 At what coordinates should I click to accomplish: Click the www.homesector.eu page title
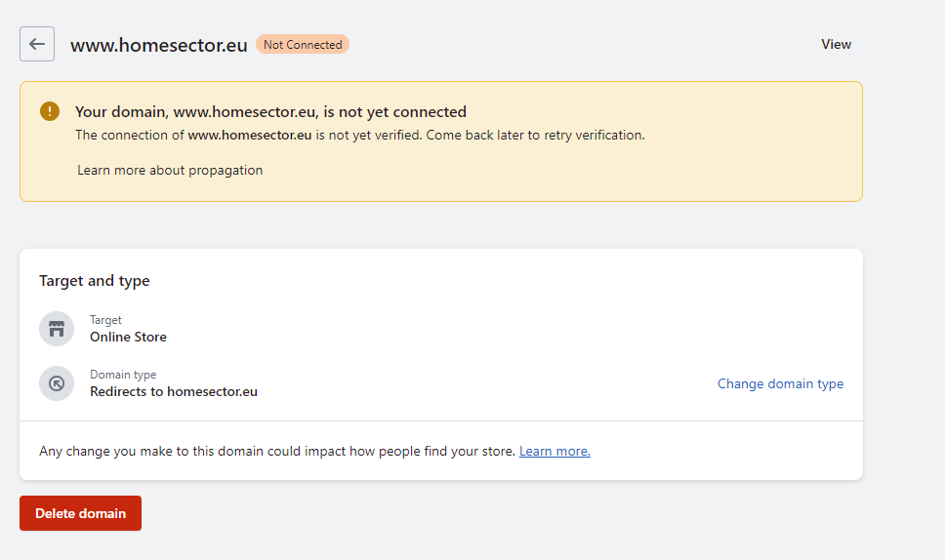tap(158, 45)
